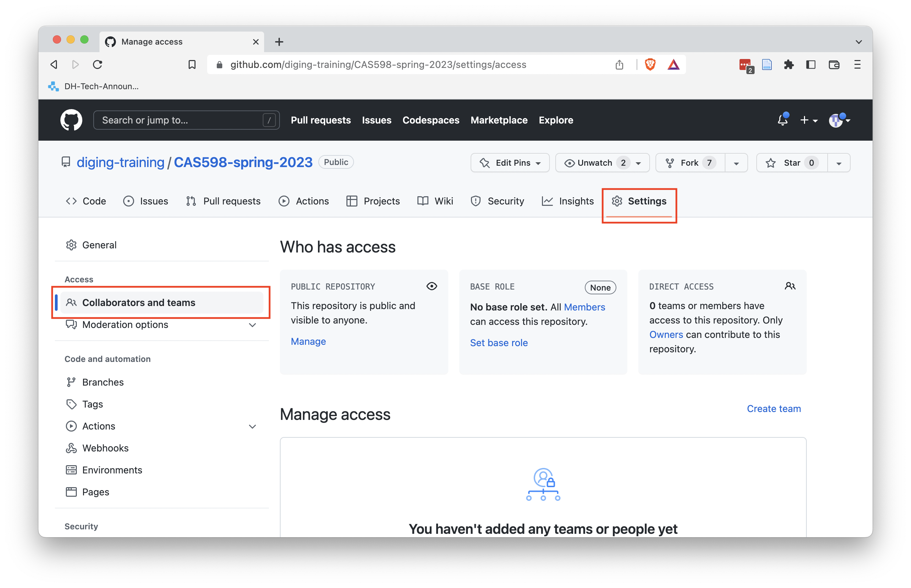Screen dimensions: 911x588
Task: Expand the tab search chevron
Action: [859, 42]
